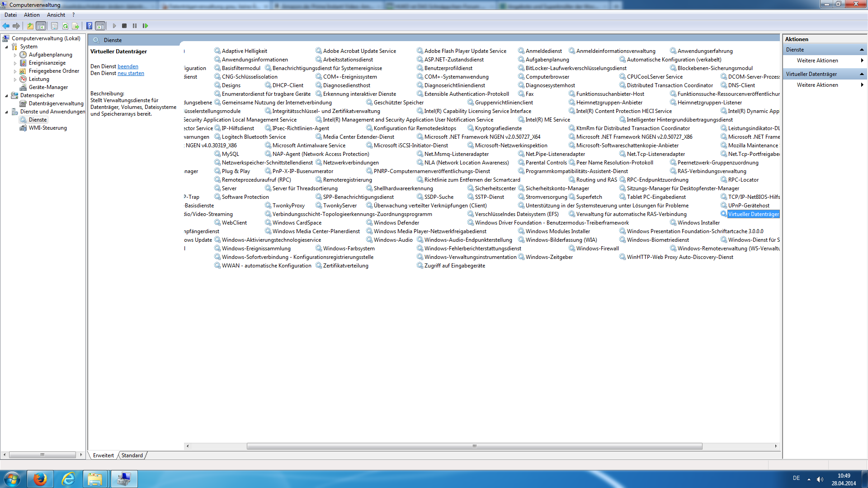Image resolution: width=868 pixels, height=488 pixels.
Task: Click the Stop service toolbar icon
Action: pos(124,26)
